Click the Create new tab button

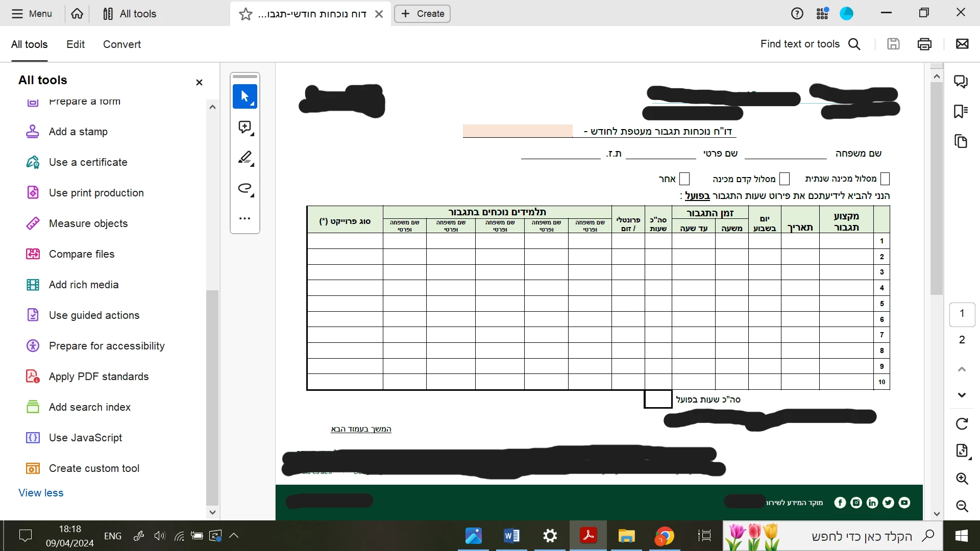(x=422, y=14)
